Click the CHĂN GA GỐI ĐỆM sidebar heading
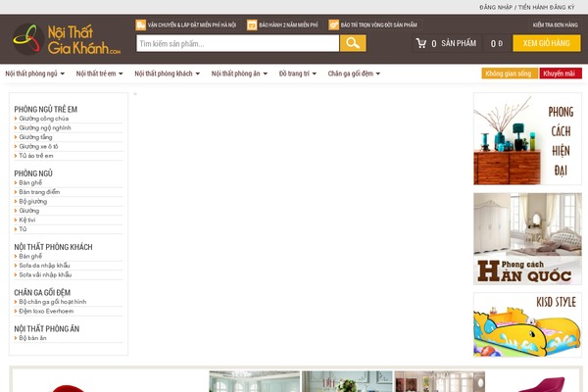The image size is (588, 392). [x=42, y=293]
